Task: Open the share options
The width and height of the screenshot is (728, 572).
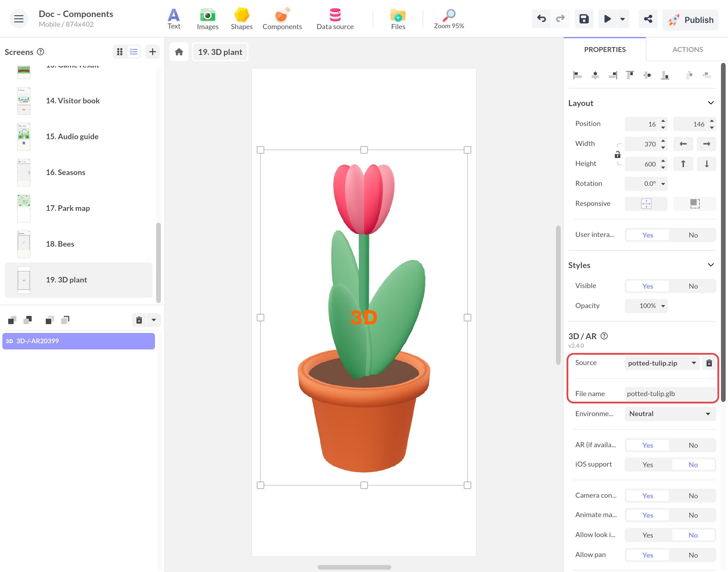Action: [648, 19]
